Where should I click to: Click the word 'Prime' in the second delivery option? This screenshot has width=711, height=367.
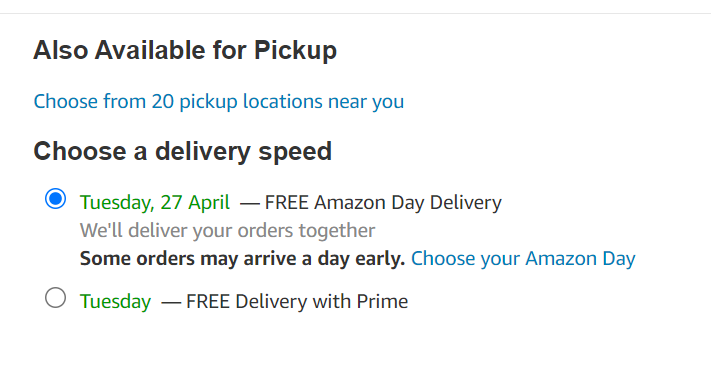pyautogui.click(x=382, y=301)
